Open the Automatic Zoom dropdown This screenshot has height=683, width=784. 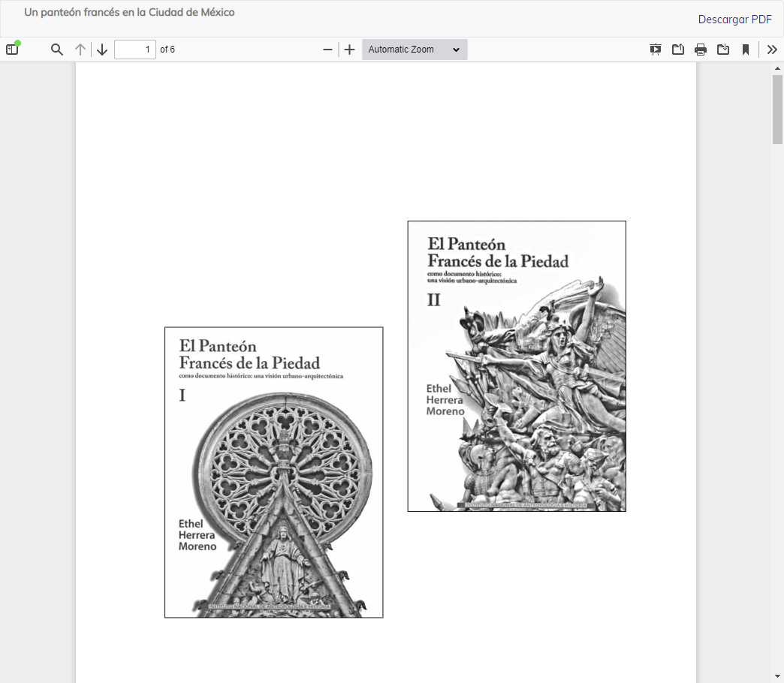(415, 50)
